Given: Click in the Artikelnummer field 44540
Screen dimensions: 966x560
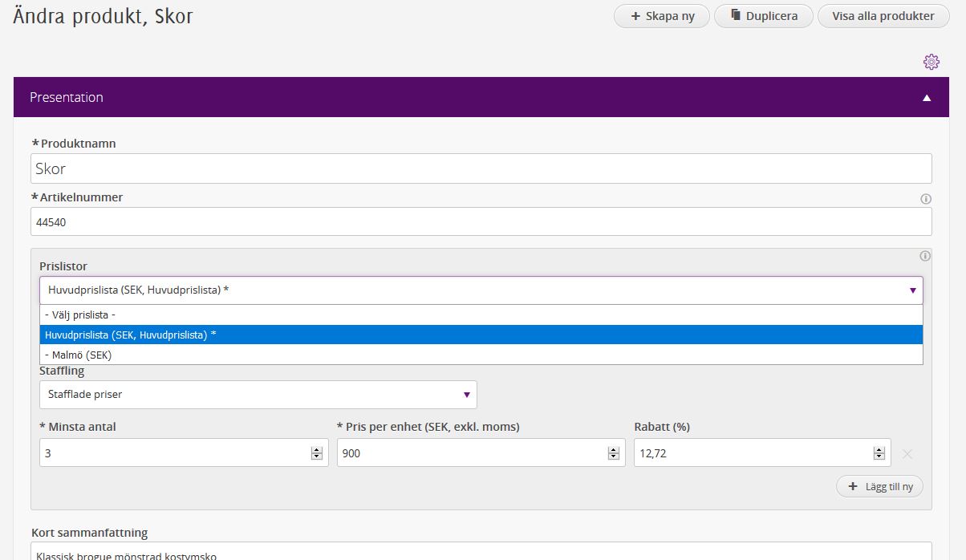Looking at the screenshot, I should tap(480, 222).
